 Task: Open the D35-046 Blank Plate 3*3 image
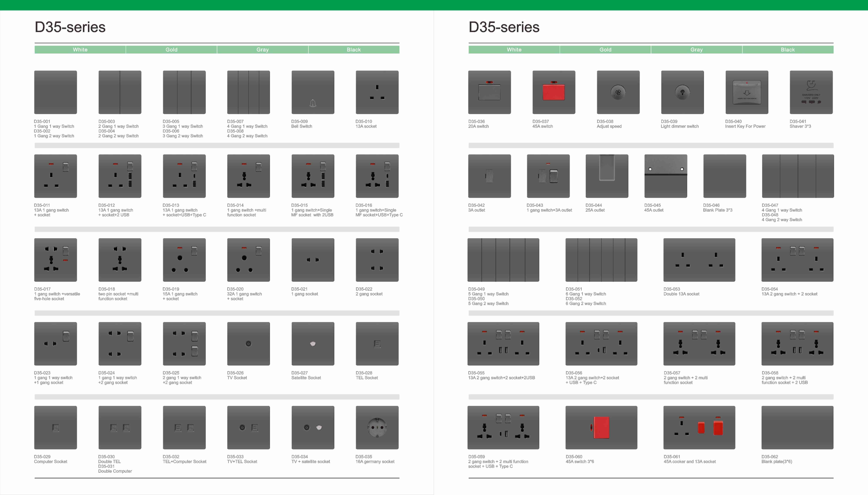[725, 176]
